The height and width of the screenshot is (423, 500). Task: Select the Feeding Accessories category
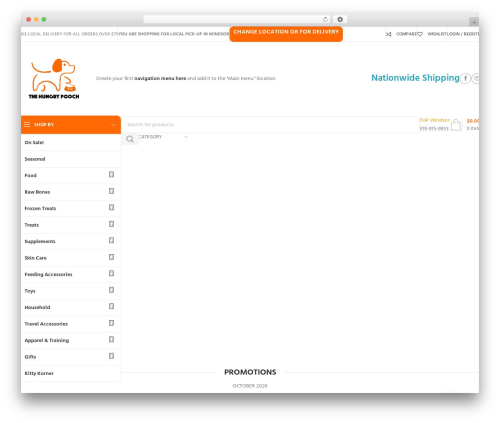[71, 274]
